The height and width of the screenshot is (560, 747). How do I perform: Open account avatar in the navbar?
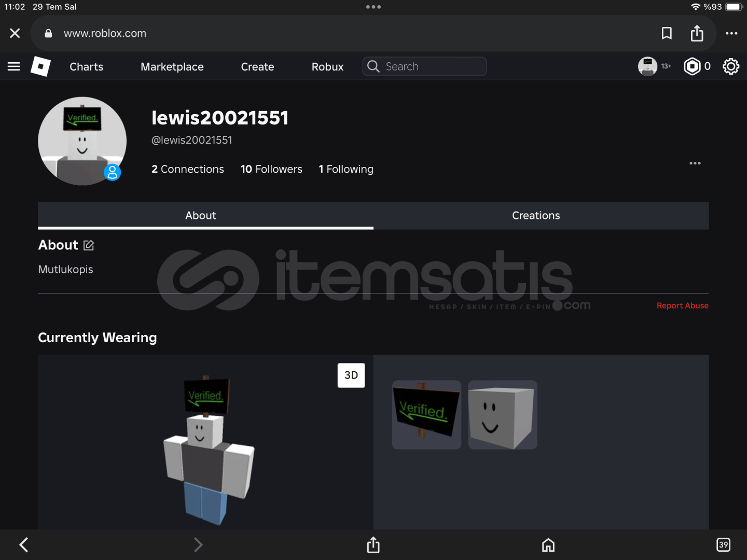click(x=647, y=66)
